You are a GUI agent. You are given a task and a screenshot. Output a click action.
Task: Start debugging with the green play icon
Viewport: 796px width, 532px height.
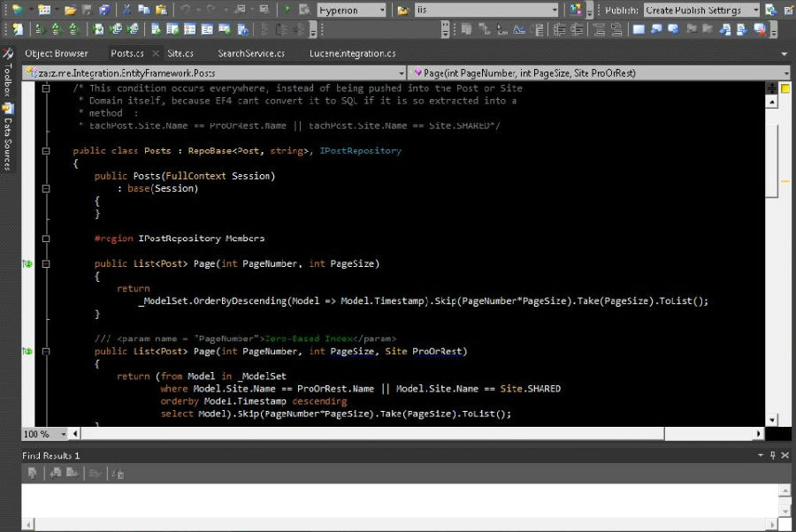[287, 10]
